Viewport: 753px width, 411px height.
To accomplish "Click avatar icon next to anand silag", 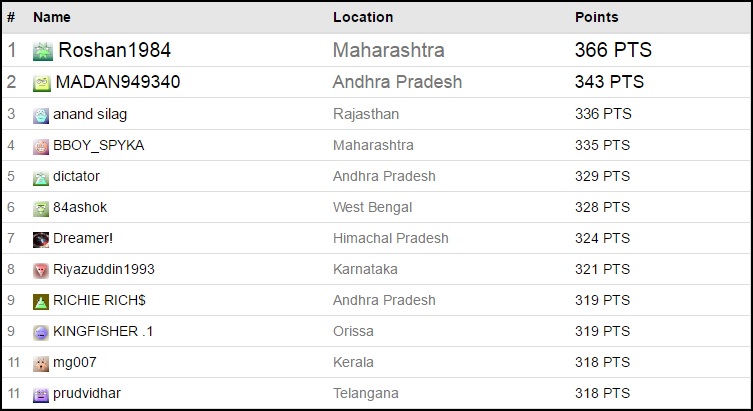I will coord(41,115).
